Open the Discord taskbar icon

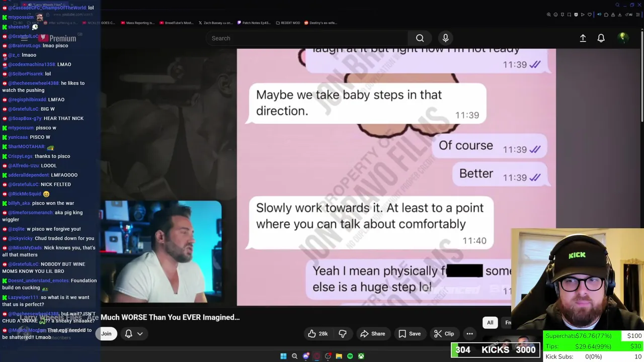pos(305,356)
